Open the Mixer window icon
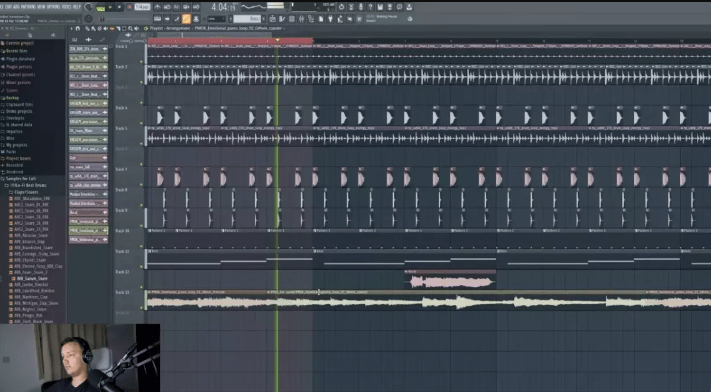The width and height of the screenshot is (711, 392). pos(301,19)
